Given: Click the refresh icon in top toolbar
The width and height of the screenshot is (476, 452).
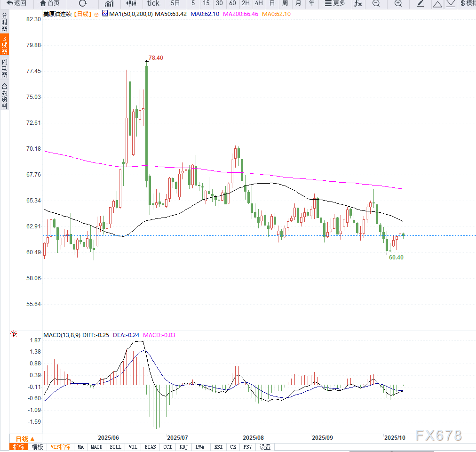Looking at the screenshot, I should click(83, 3).
